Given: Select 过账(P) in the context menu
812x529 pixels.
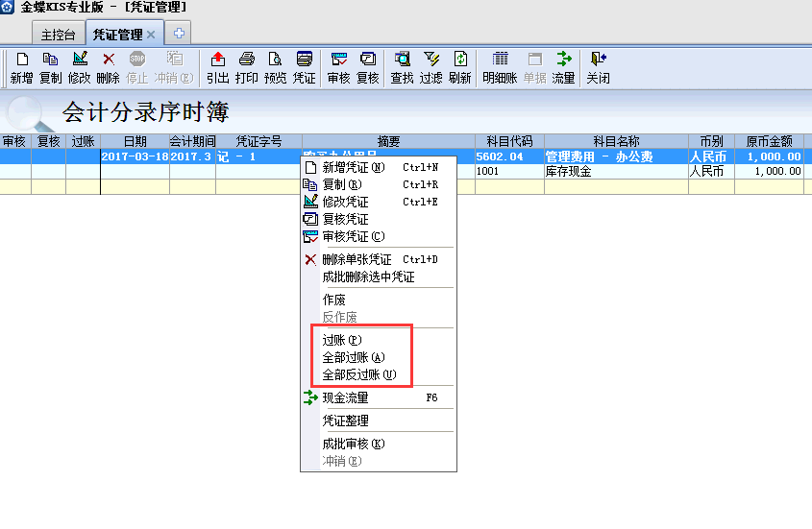Looking at the screenshot, I should click(342, 340).
